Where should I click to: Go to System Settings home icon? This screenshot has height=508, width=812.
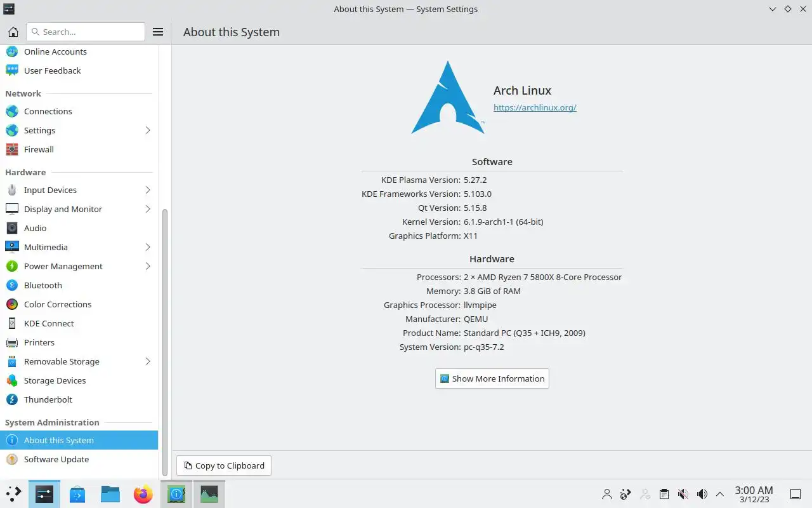click(x=13, y=32)
